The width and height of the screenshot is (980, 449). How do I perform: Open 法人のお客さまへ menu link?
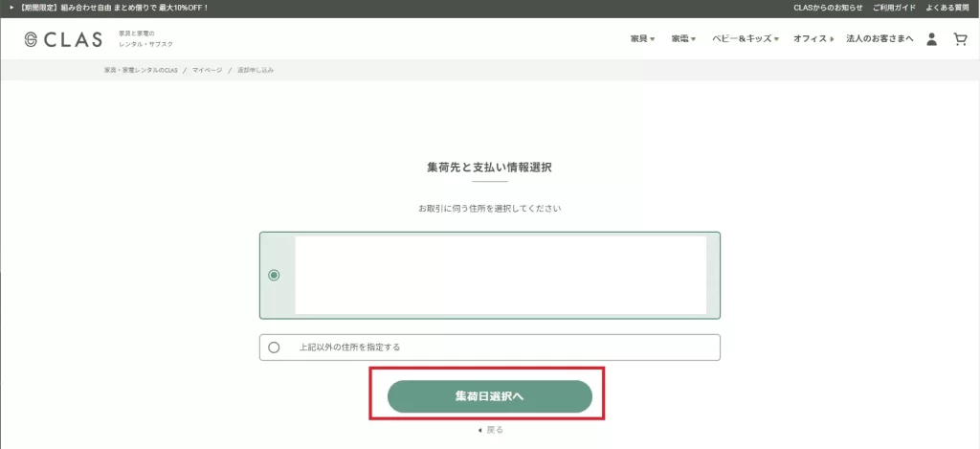point(880,38)
